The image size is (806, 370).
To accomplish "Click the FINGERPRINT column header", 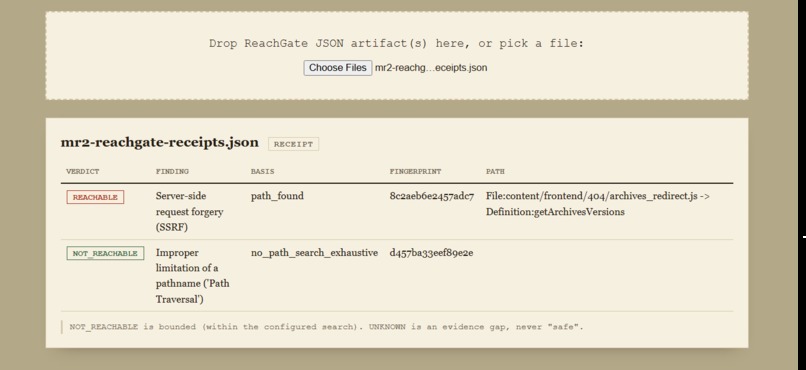I will pyautogui.click(x=415, y=172).
